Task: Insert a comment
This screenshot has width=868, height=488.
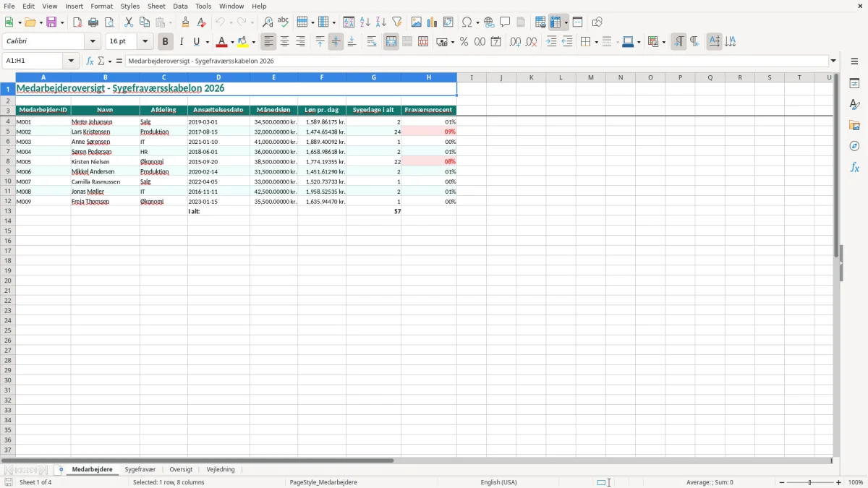Action: click(x=505, y=22)
